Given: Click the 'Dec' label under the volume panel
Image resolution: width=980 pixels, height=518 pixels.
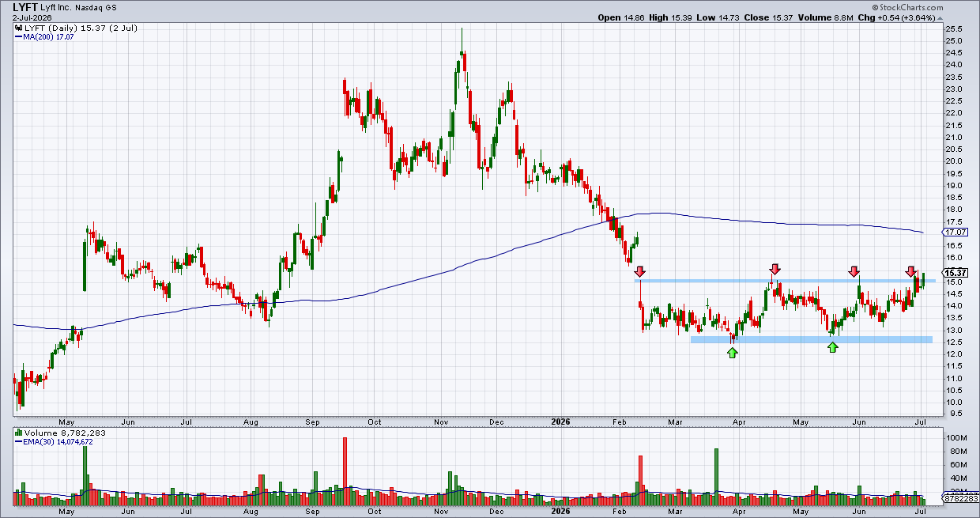Looking at the screenshot, I should 496,512.
